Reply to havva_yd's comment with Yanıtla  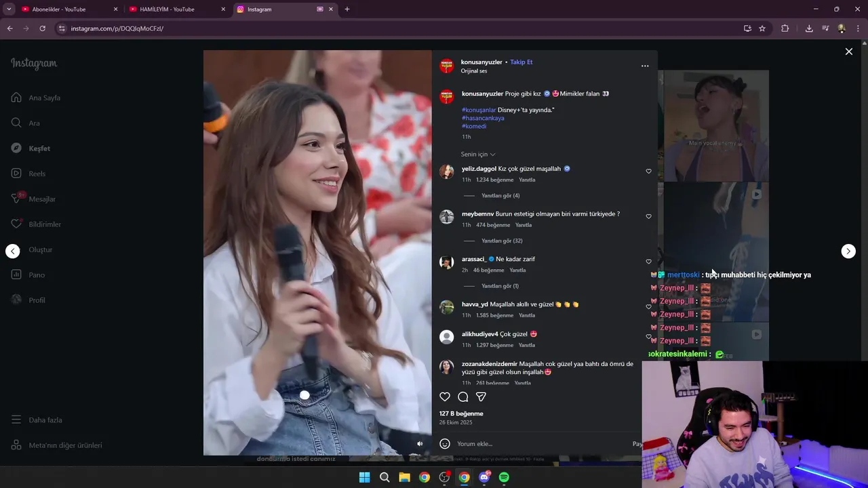click(527, 315)
